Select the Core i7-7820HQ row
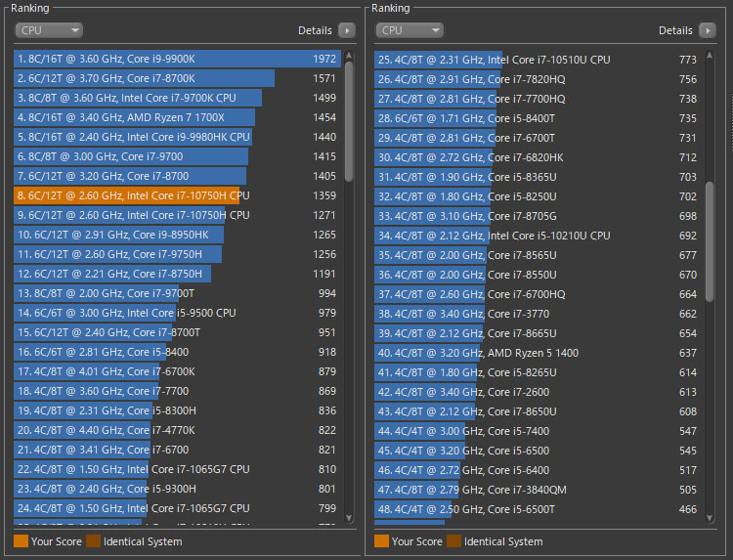The width and height of the screenshot is (733, 560). 539,79
